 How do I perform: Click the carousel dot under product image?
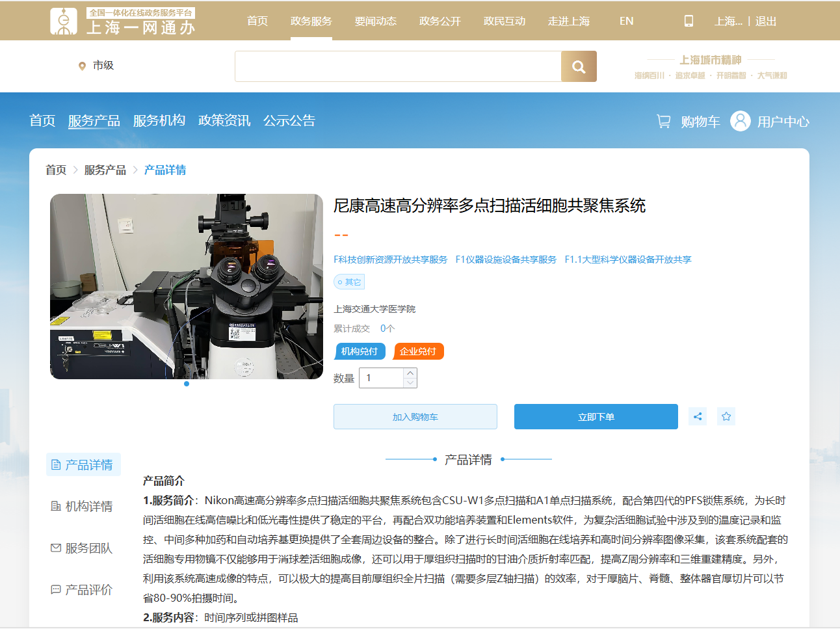pos(187,384)
